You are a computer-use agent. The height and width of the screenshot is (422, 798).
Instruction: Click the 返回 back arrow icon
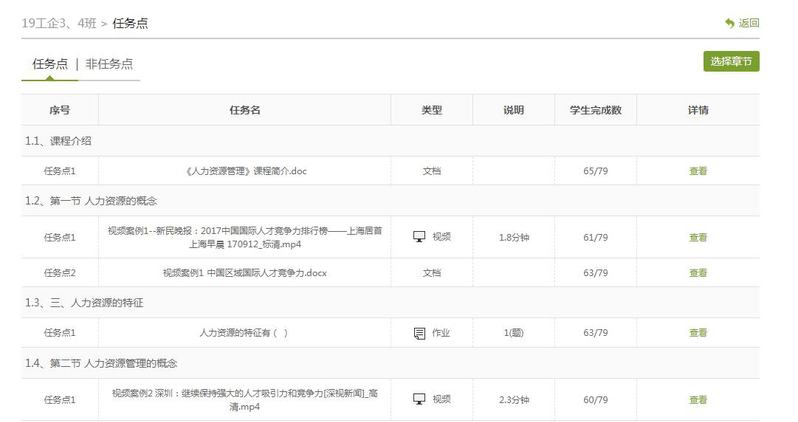tap(729, 23)
